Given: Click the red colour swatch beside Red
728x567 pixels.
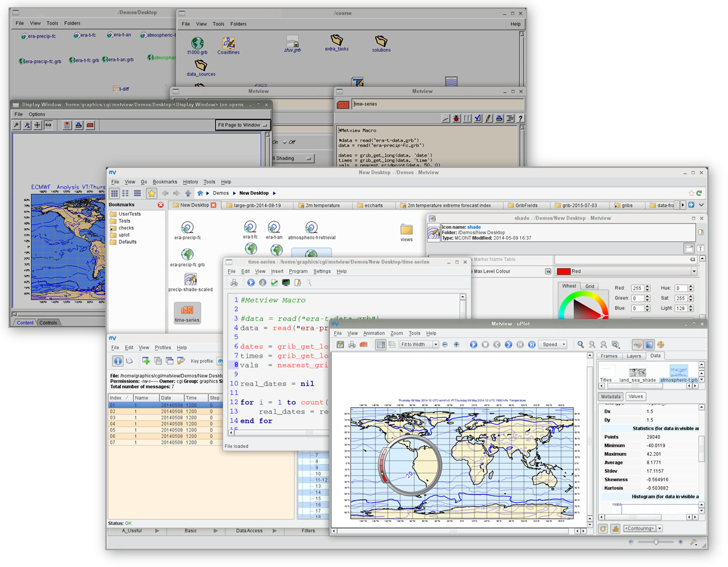Looking at the screenshot, I should (563, 271).
